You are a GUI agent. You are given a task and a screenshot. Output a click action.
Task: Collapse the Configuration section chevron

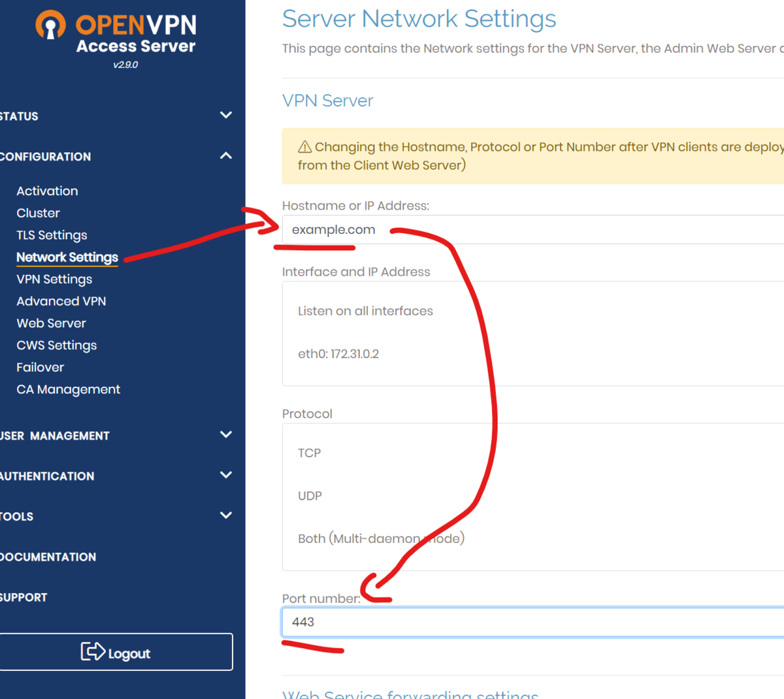(226, 155)
